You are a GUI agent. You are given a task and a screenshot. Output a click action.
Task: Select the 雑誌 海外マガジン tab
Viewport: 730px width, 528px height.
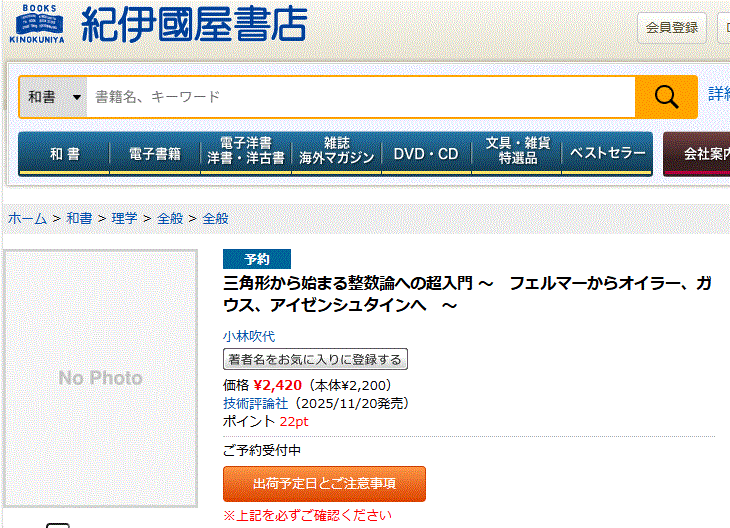tap(336, 154)
